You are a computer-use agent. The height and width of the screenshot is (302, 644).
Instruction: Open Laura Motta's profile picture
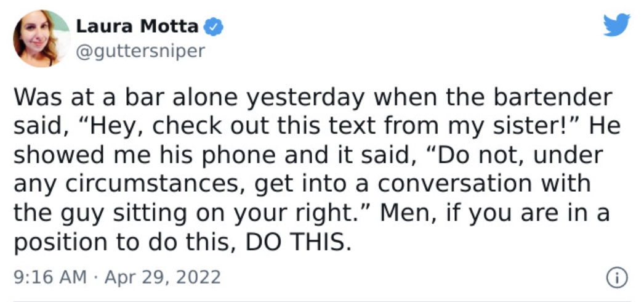tap(41, 38)
